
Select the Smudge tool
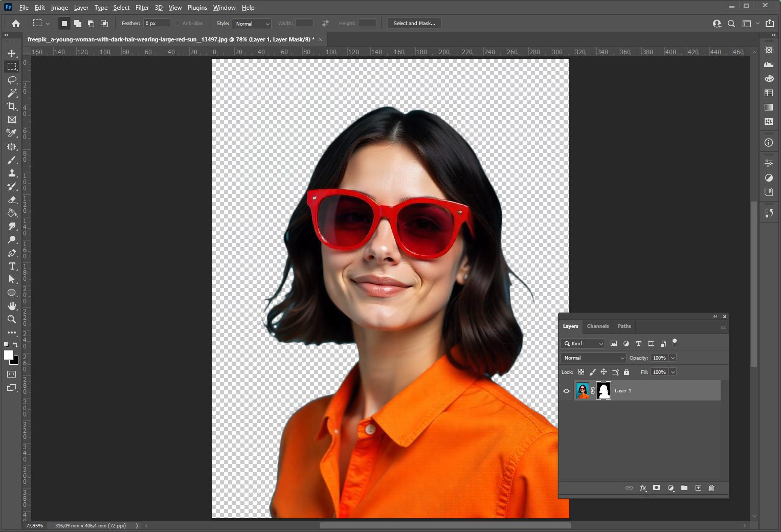(x=12, y=226)
